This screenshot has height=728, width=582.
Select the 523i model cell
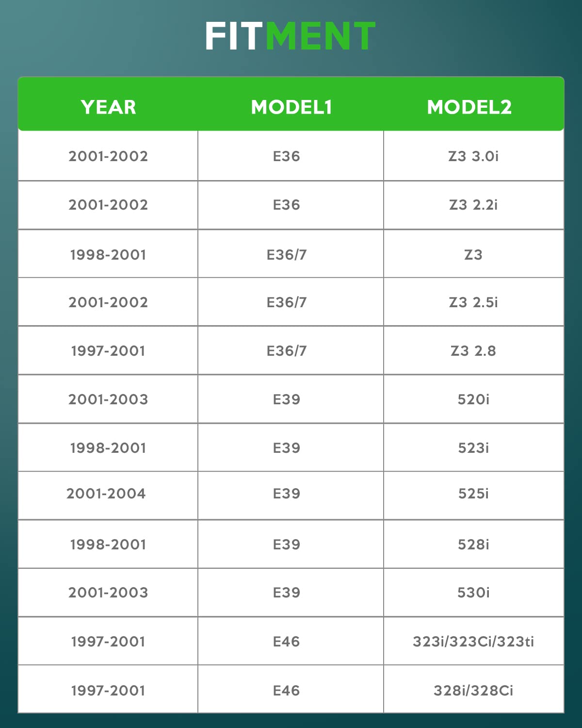coord(473,447)
